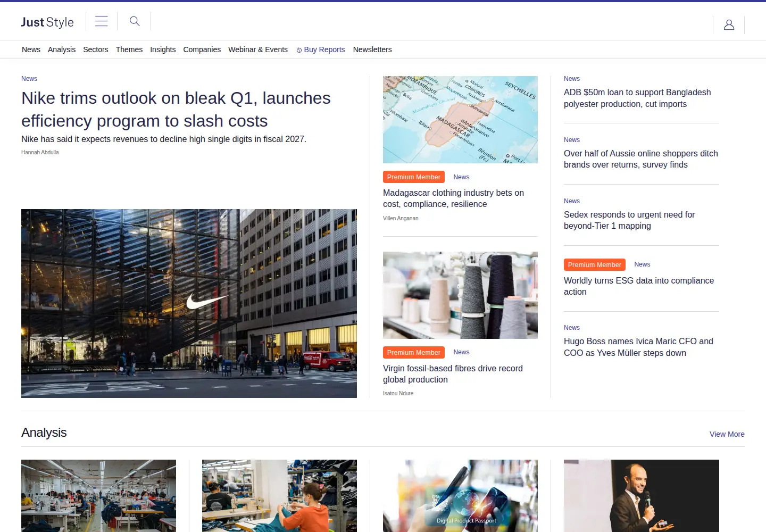Click the search magnifier icon
Screen dimensions: 766x532
(x=135, y=21)
